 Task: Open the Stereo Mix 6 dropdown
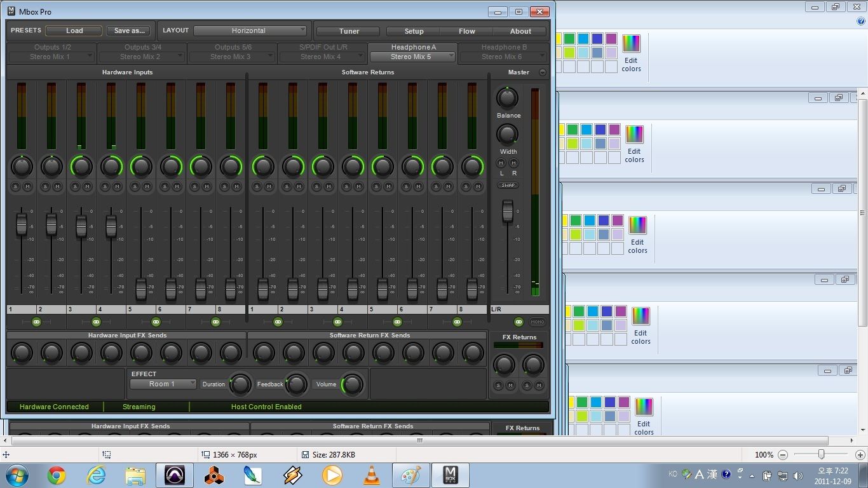pyautogui.click(x=503, y=57)
